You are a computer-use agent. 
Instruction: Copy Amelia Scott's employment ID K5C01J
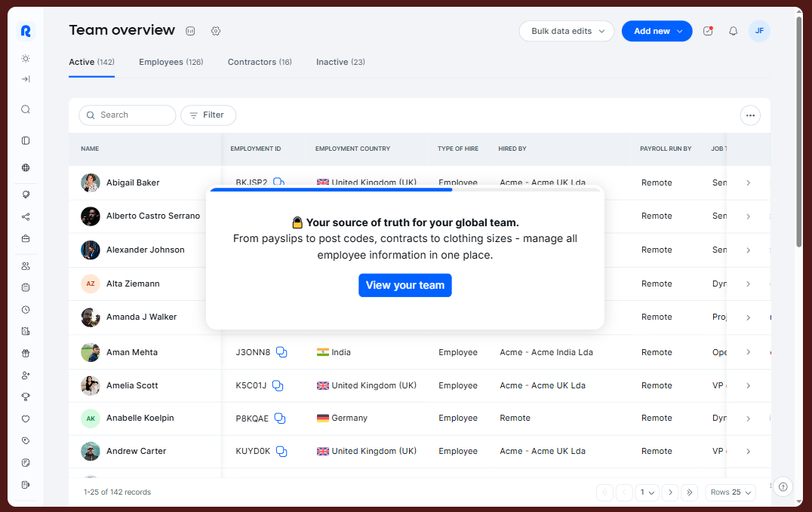(278, 385)
